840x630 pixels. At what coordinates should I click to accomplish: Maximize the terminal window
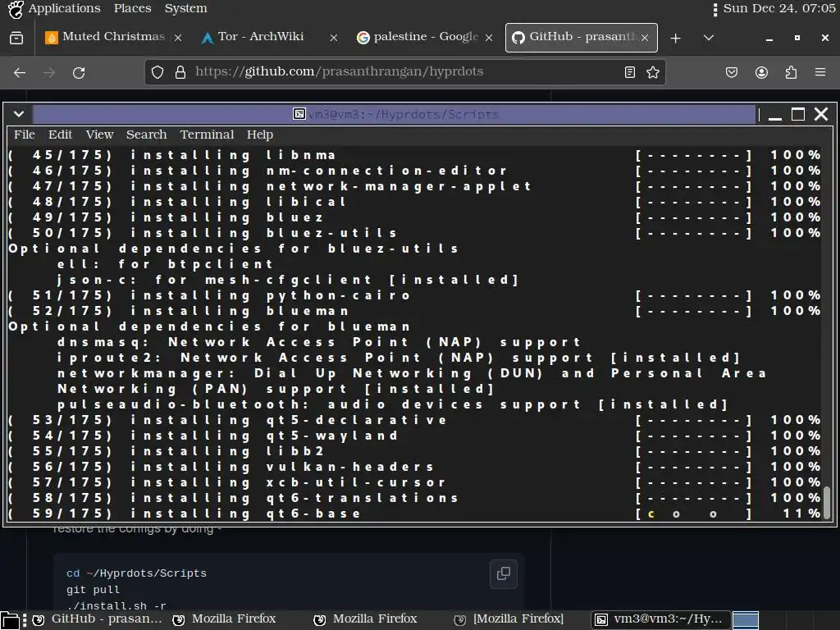click(x=797, y=114)
